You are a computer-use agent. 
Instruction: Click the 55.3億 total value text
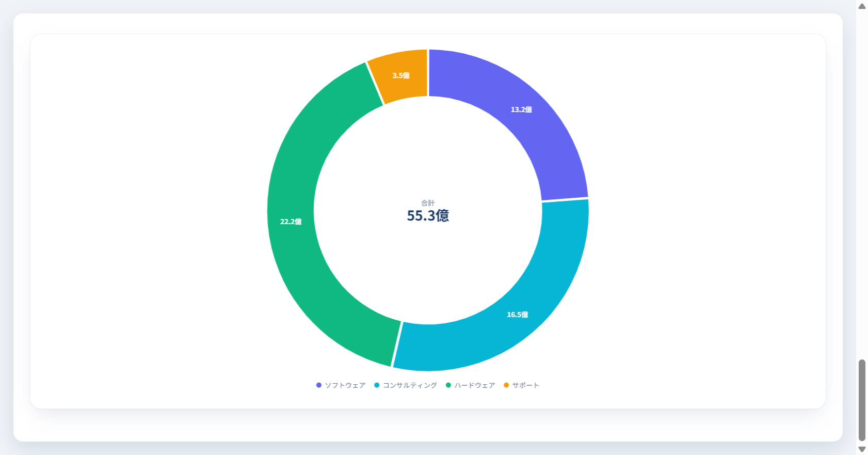(x=428, y=215)
